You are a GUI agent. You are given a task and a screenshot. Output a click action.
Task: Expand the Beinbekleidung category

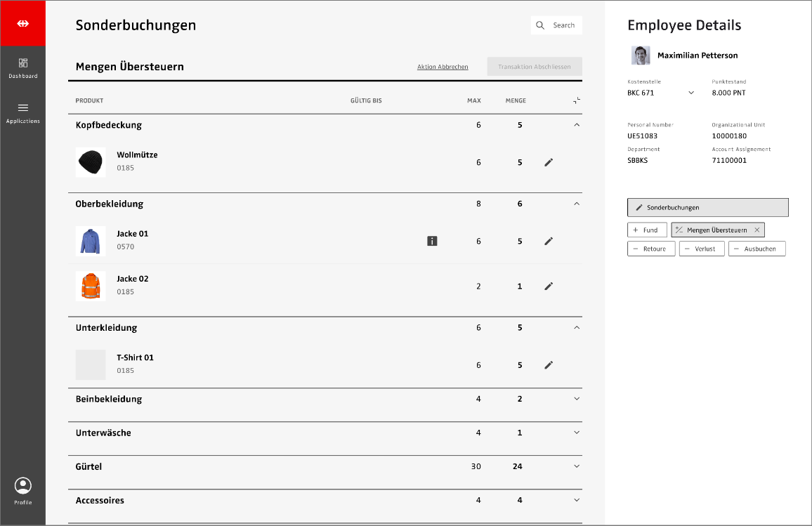(x=577, y=399)
